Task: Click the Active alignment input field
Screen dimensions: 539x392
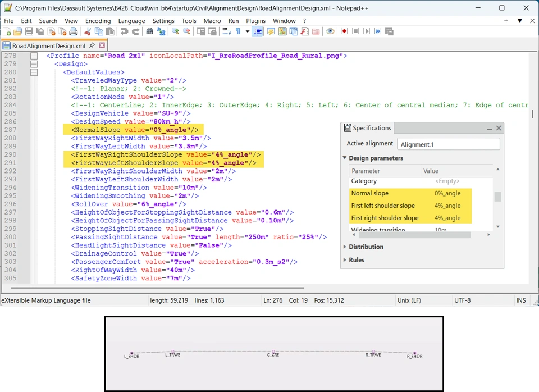Action: (x=448, y=144)
